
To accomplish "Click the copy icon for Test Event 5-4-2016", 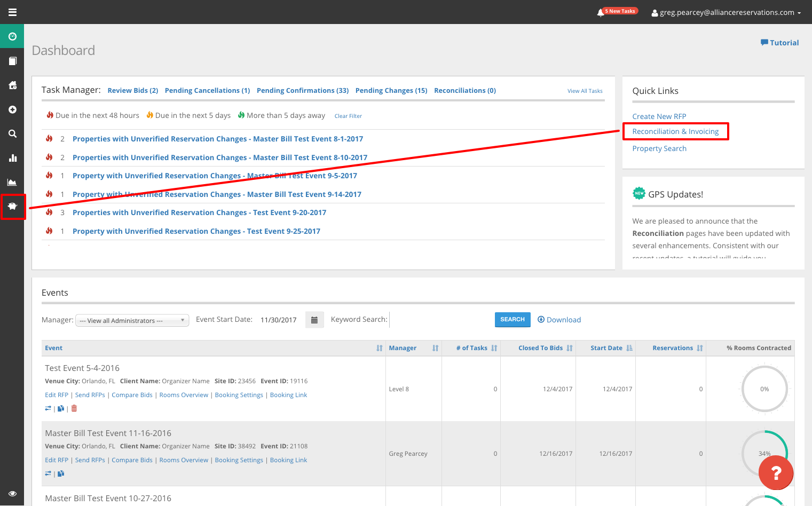I will click(x=61, y=408).
